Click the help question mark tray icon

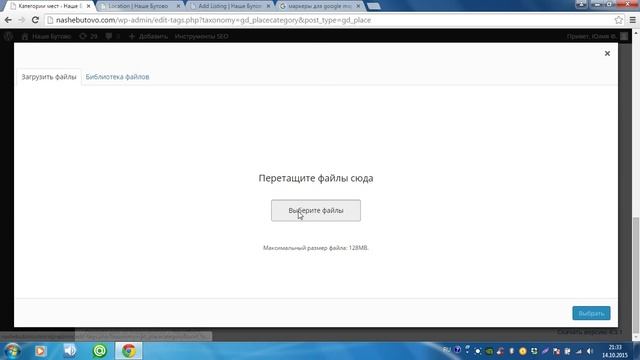(x=457, y=350)
